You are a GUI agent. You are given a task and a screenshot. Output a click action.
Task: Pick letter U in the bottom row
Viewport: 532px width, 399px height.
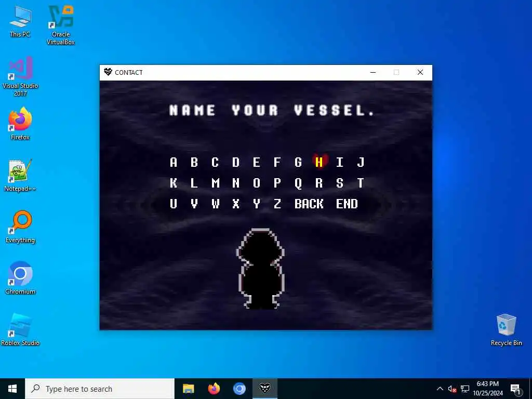coord(174,204)
